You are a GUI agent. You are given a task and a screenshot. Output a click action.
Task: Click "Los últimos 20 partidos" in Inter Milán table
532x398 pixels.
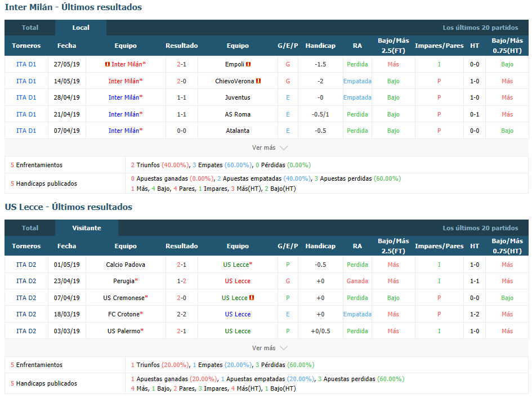[x=480, y=28]
